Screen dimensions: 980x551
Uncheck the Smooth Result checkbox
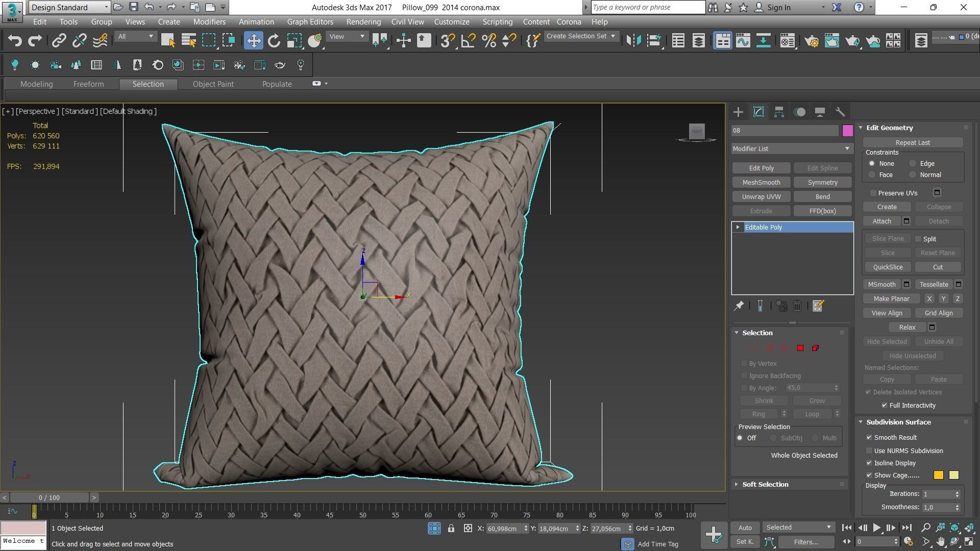click(x=869, y=437)
